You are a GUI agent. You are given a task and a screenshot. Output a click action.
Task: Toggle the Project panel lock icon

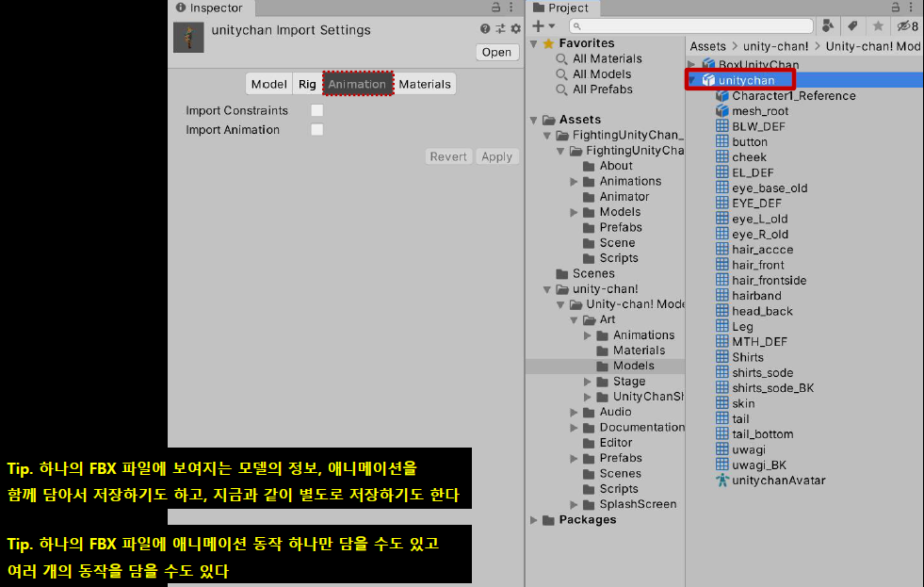[x=895, y=8]
